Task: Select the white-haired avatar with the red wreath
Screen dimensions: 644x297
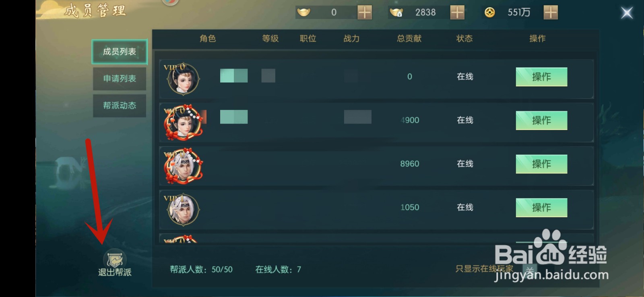Action: pos(183,166)
